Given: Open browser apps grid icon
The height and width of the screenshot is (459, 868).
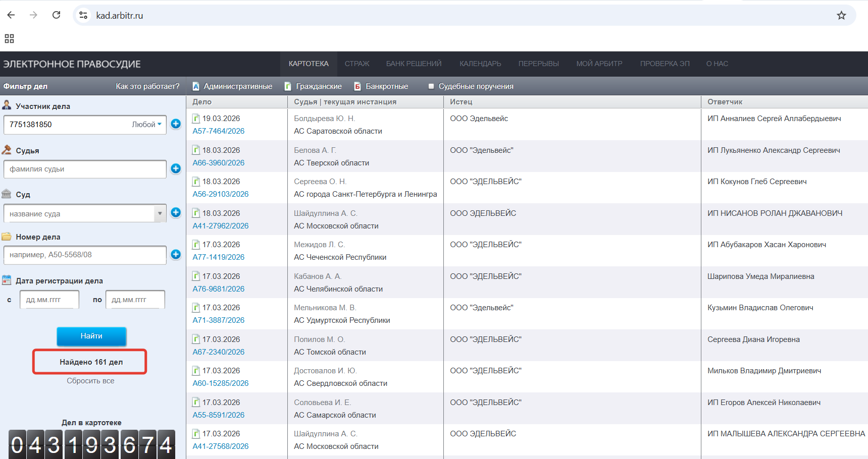Looking at the screenshot, I should (x=9, y=39).
